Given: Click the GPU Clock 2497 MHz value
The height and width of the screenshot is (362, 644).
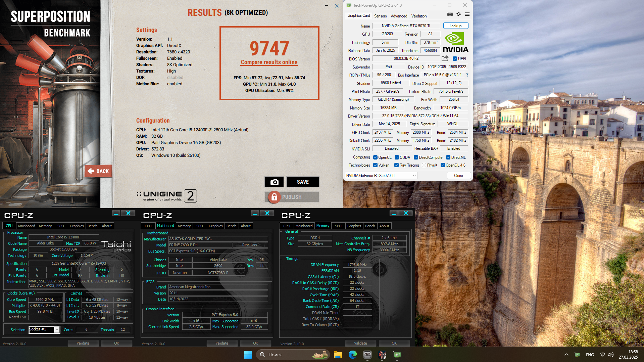Looking at the screenshot, I should (x=383, y=132).
